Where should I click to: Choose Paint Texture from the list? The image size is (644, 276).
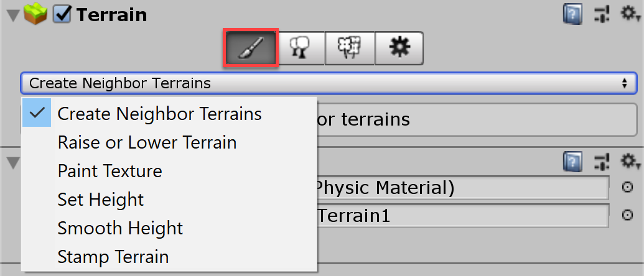110,171
